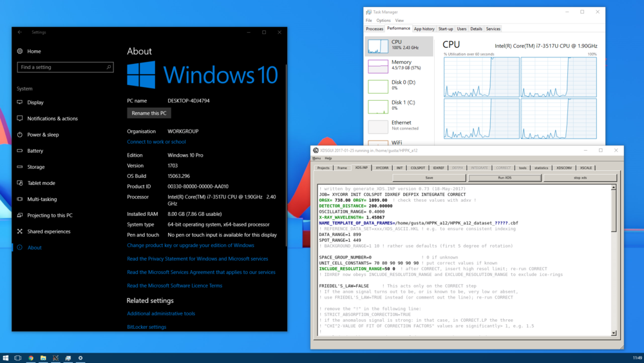
Task: Open the XDSGUI Help menu
Action: tap(328, 158)
